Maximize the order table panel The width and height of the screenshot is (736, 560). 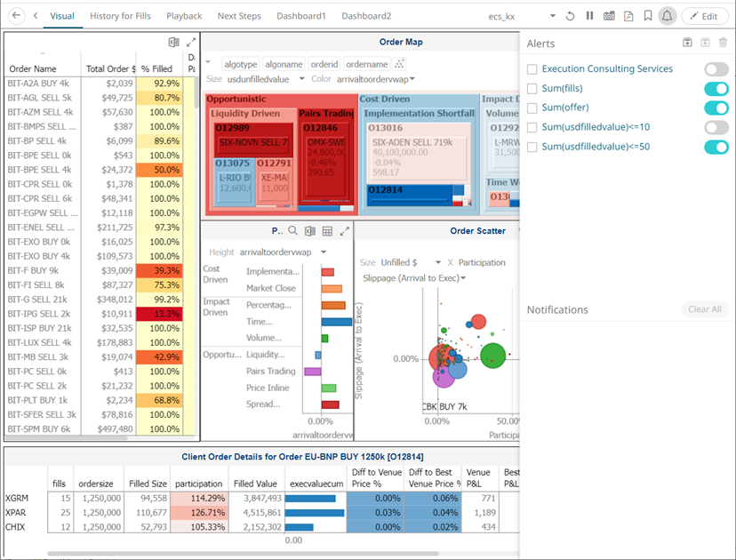coord(191,43)
